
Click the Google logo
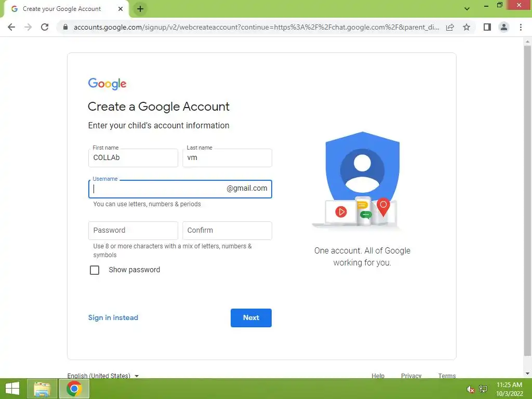click(107, 84)
